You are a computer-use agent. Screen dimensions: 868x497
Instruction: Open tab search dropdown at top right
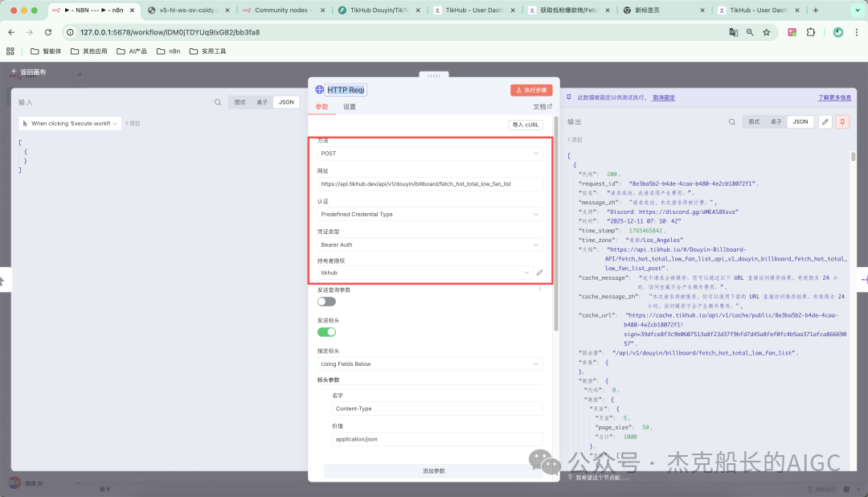(858, 10)
